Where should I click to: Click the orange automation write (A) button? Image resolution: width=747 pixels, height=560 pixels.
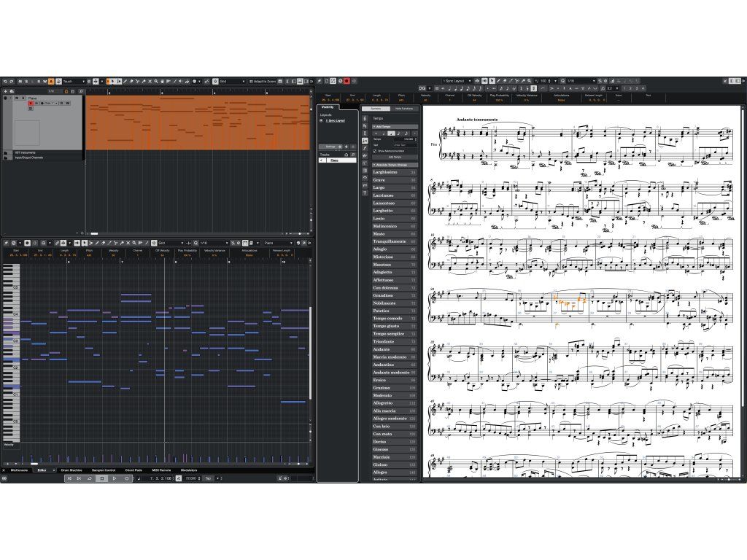pos(50,81)
